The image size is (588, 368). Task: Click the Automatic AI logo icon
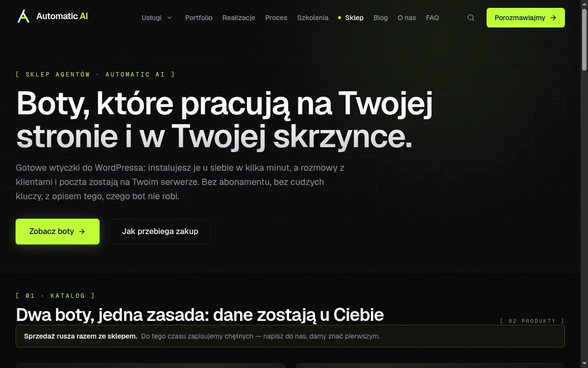coord(23,16)
